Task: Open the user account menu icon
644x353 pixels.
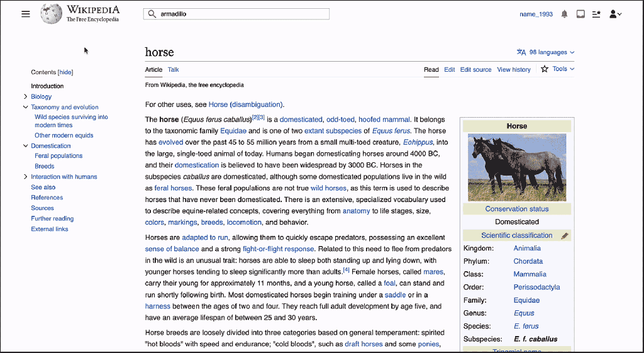Action: pos(615,14)
